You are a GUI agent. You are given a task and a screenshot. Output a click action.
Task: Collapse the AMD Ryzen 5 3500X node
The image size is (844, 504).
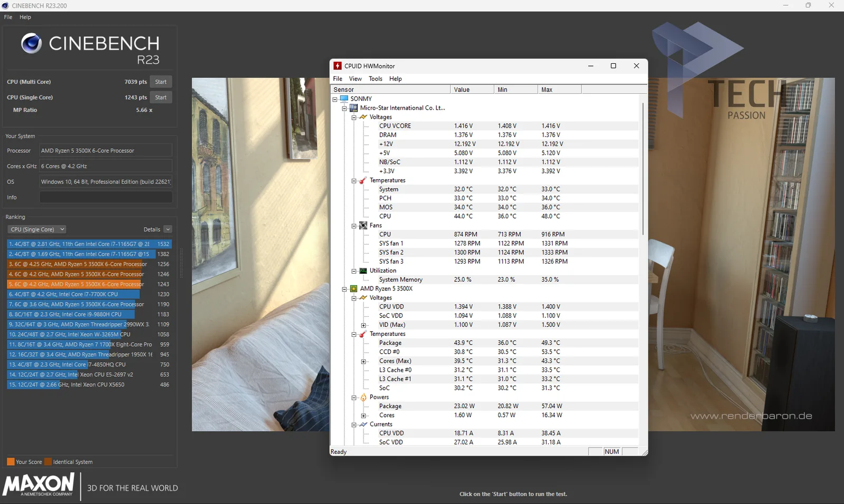[344, 289]
